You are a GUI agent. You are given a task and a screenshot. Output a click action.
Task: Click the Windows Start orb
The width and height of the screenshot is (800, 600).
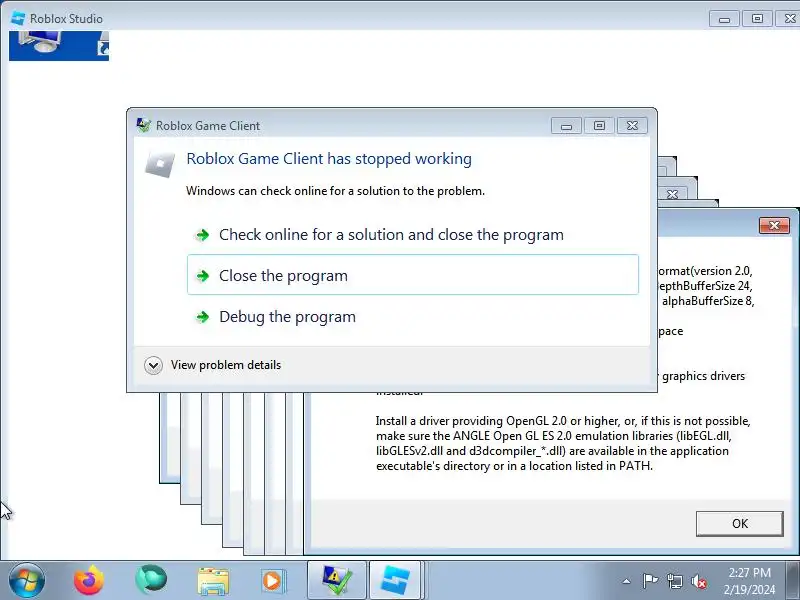coord(26,580)
